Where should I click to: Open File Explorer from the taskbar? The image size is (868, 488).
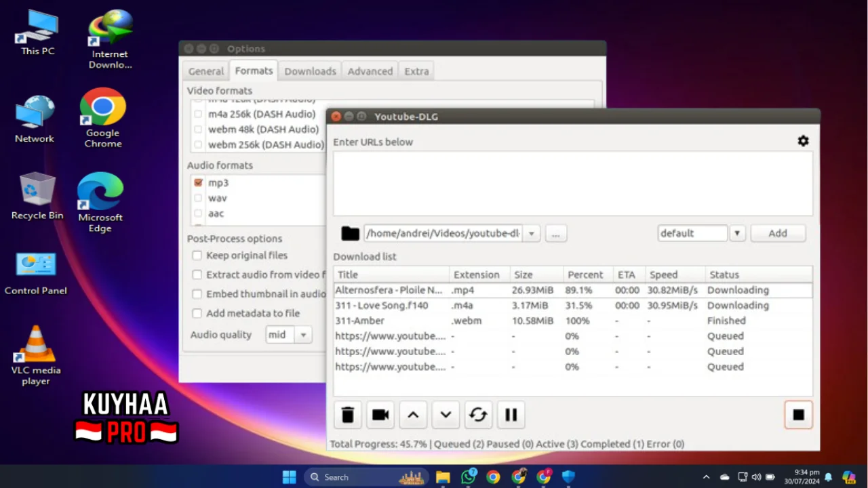point(443,477)
